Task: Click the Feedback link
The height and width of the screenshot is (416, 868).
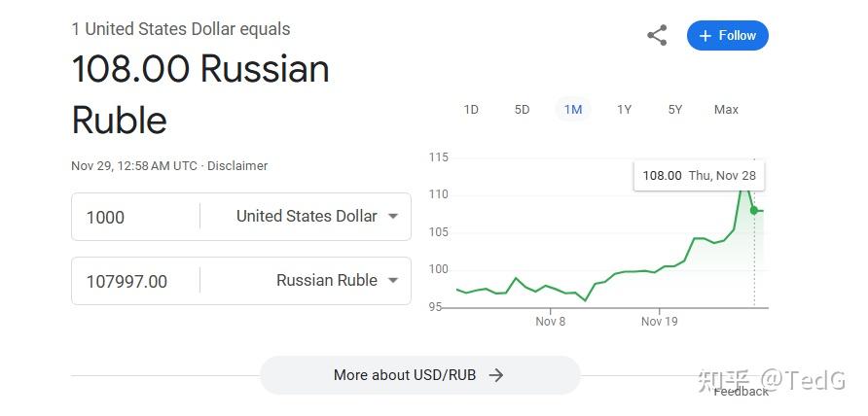Action: (741, 393)
